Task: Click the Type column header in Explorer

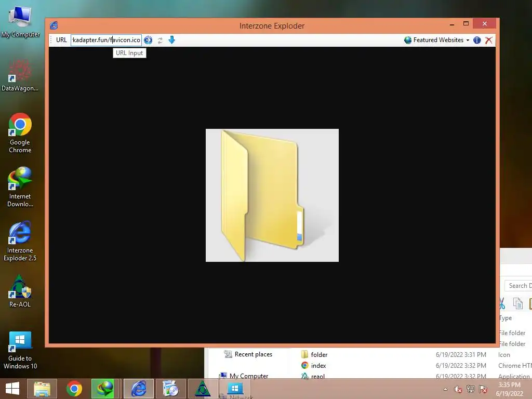Action: coord(506,318)
